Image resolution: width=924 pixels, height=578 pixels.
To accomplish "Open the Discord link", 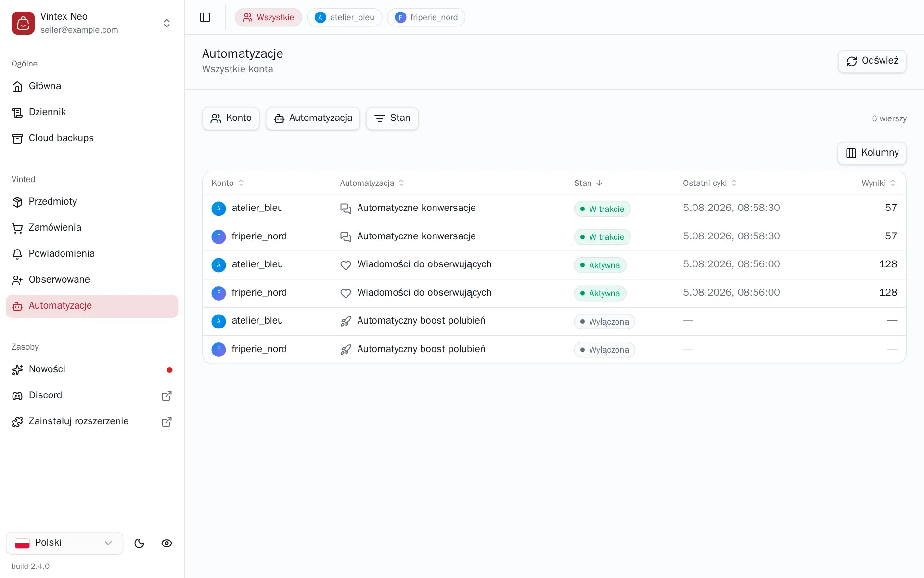I will click(92, 395).
